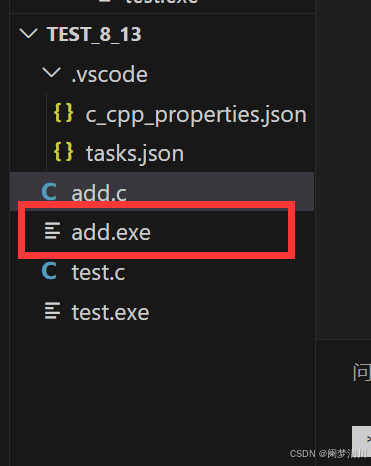This screenshot has width=371, height=466.
Task: Open the tasks.json file
Action: tap(135, 154)
